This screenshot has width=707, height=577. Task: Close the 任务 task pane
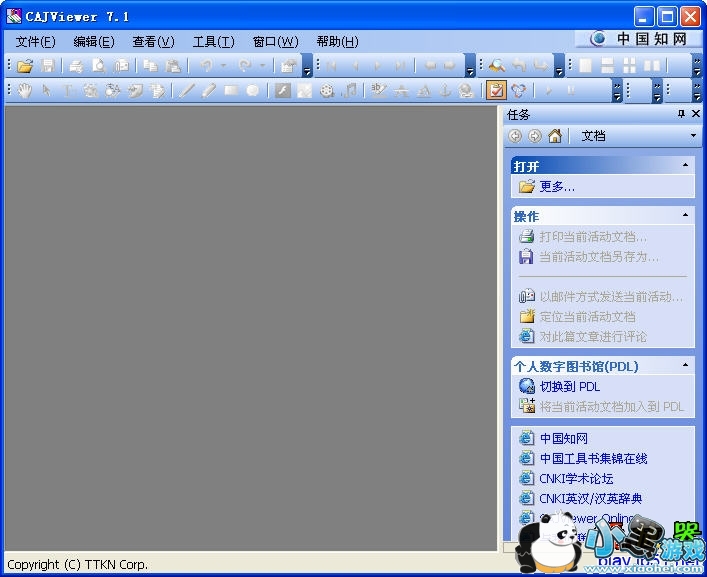pyautogui.click(x=696, y=114)
